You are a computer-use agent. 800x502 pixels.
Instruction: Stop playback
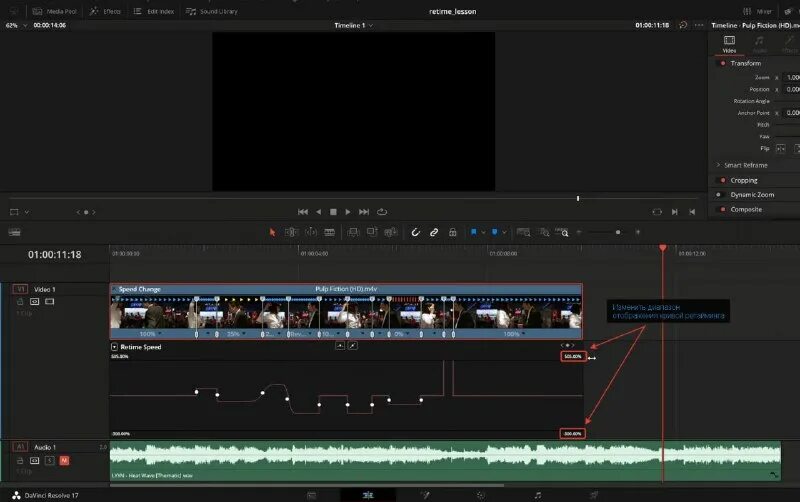pyautogui.click(x=333, y=212)
